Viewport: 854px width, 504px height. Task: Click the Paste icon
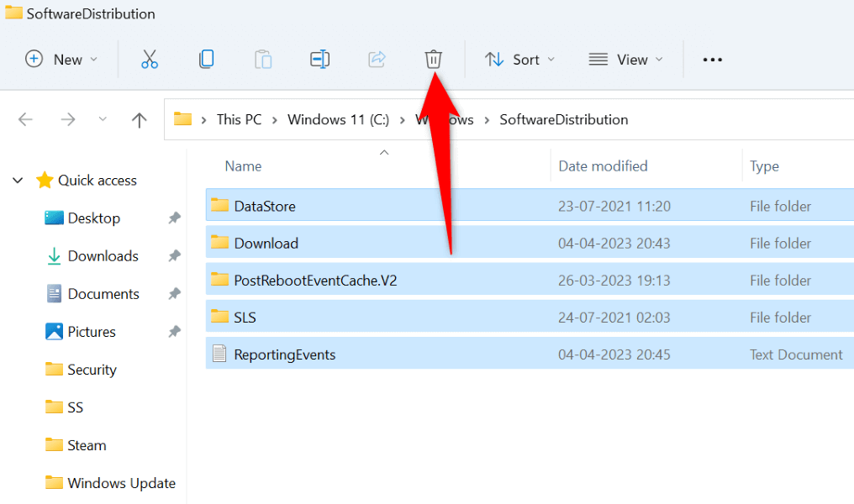pos(262,59)
